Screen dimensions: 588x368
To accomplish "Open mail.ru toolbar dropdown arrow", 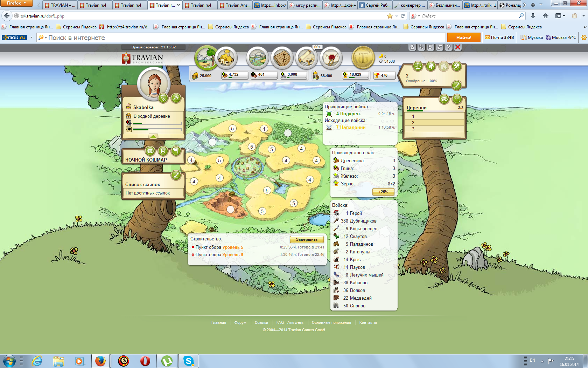I will pos(31,38).
